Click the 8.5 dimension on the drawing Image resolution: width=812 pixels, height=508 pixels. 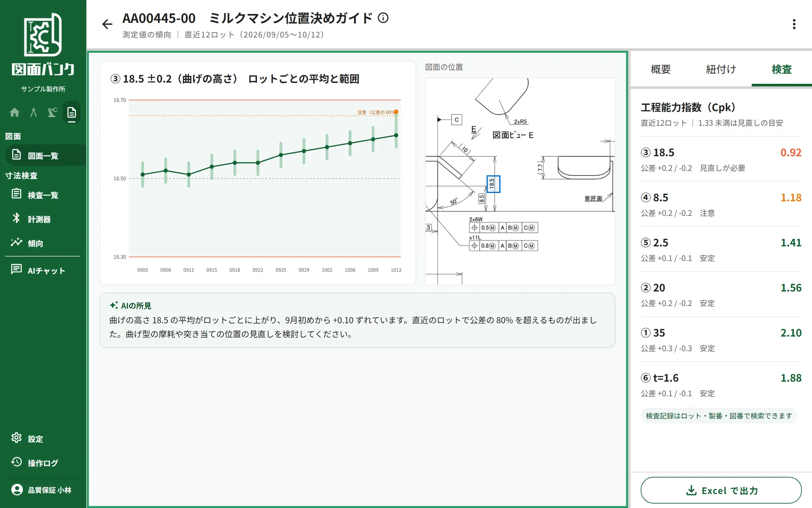point(481,199)
